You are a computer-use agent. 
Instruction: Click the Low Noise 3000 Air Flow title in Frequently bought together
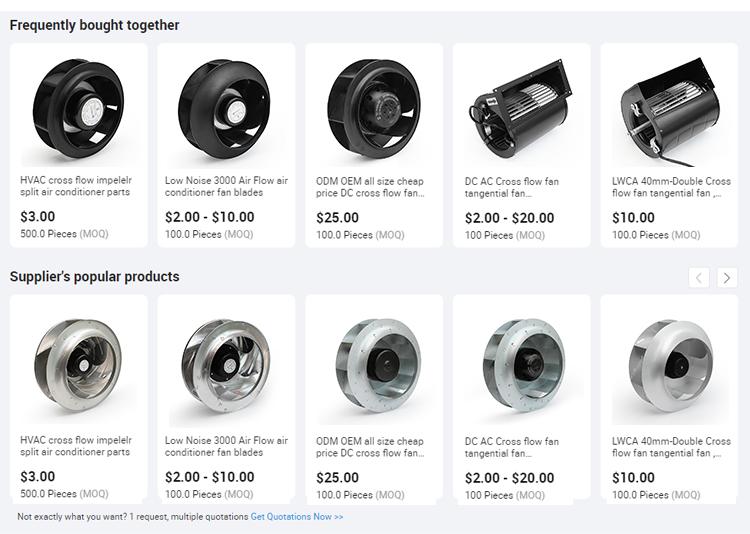point(226,187)
